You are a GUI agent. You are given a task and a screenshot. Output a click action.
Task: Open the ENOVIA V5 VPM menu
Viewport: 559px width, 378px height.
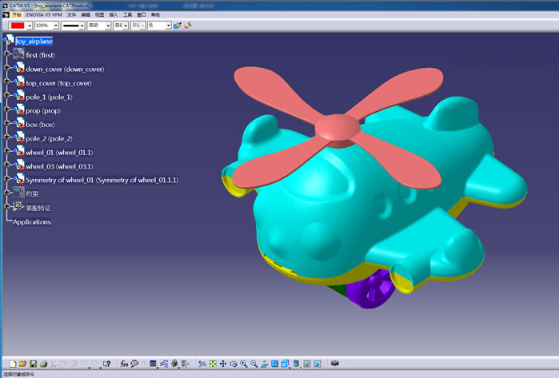44,15
